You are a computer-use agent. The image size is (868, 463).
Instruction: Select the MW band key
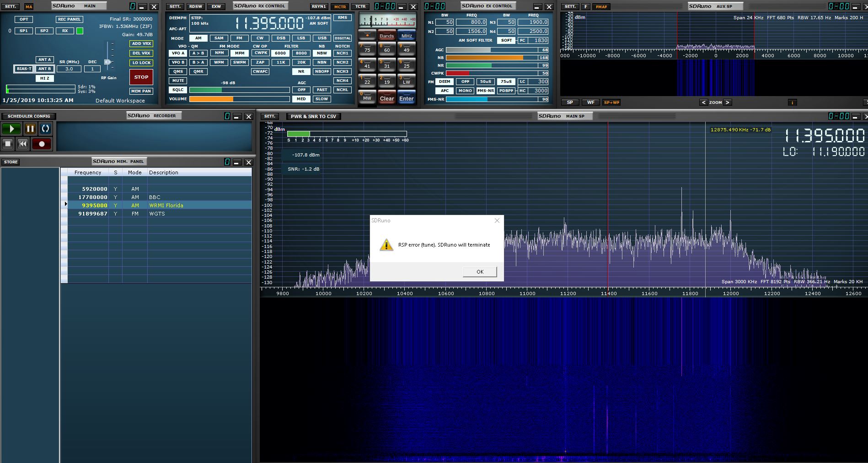click(367, 97)
